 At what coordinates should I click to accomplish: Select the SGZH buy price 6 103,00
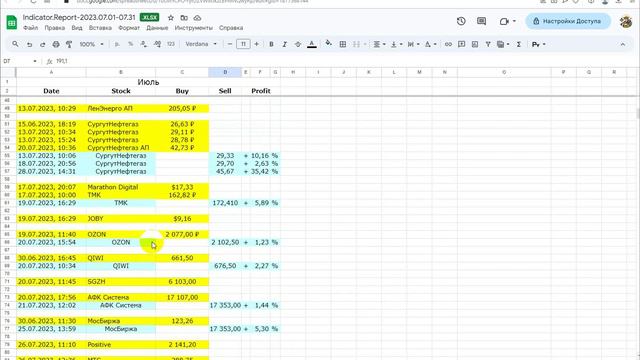(182, 282)
